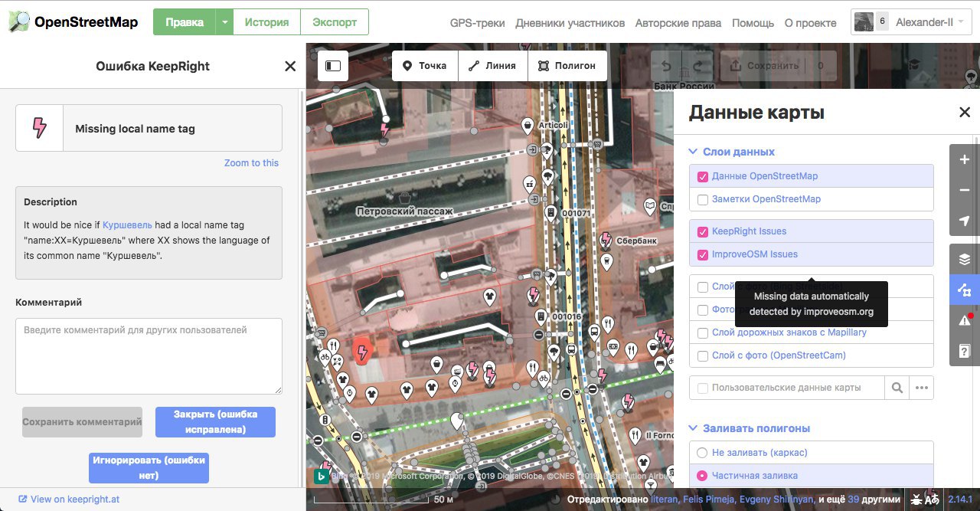Open the help question-mark panel

[964, 351]
